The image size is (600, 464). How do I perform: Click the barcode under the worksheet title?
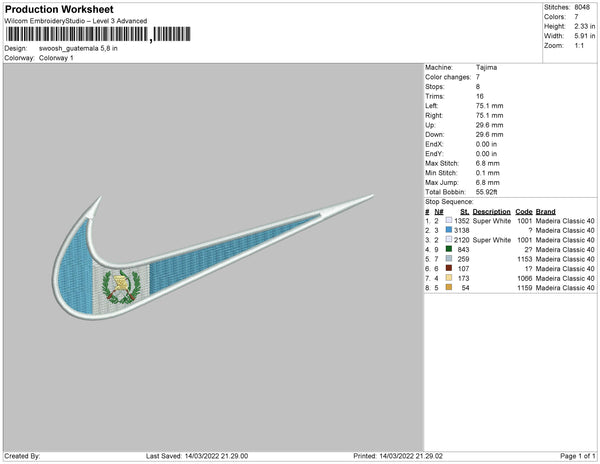98,34
